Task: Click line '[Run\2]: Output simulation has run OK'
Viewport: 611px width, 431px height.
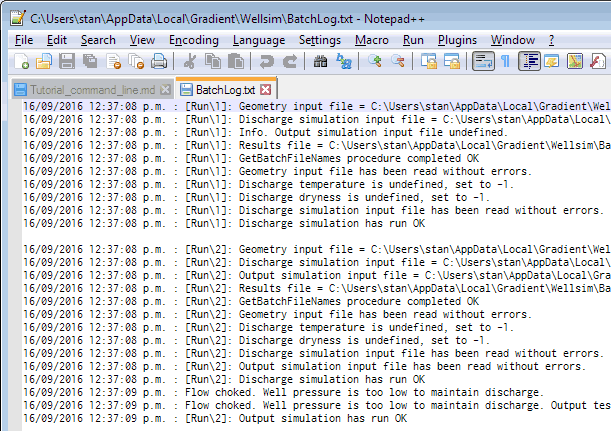Action: coord(215,419)
